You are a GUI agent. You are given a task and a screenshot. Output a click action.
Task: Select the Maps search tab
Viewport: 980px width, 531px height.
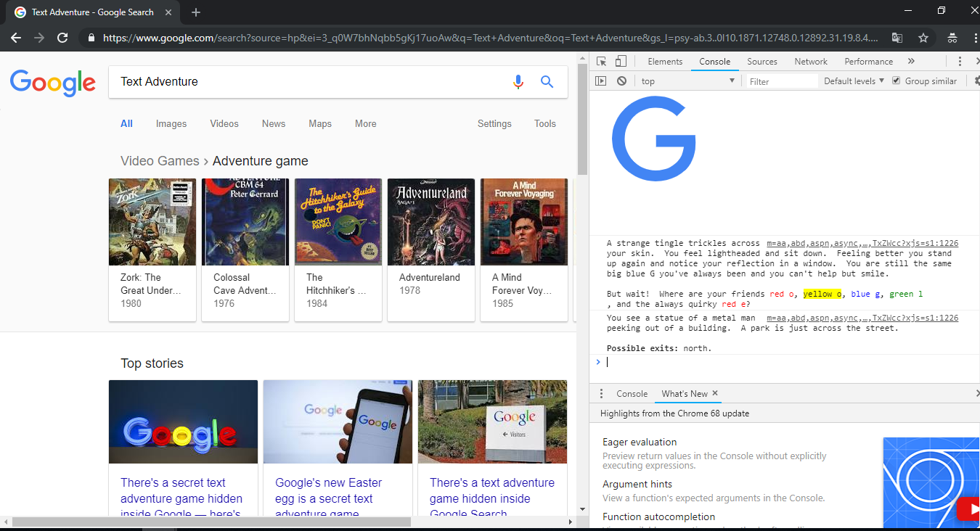point(320,124)
